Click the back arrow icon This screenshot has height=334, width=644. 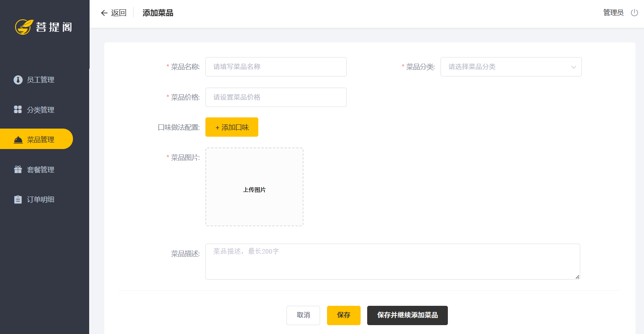coord(104,13)
